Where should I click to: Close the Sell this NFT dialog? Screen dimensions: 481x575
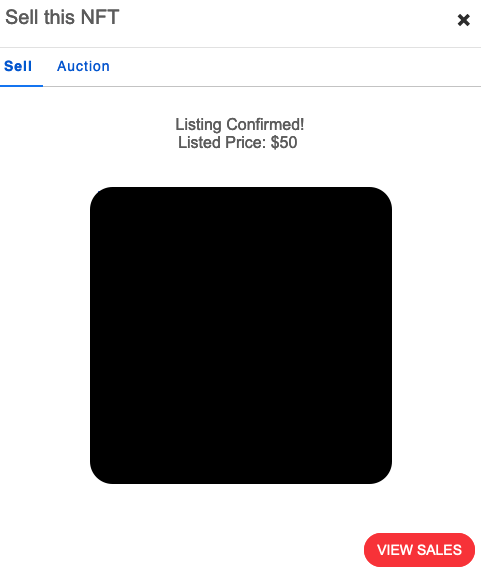click(x=463, y=20)
